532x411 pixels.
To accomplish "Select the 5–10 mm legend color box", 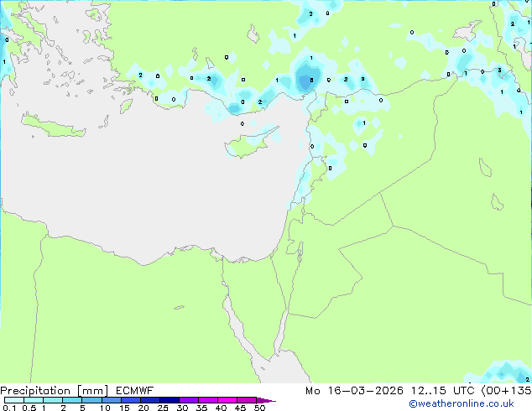I will 91,400.
